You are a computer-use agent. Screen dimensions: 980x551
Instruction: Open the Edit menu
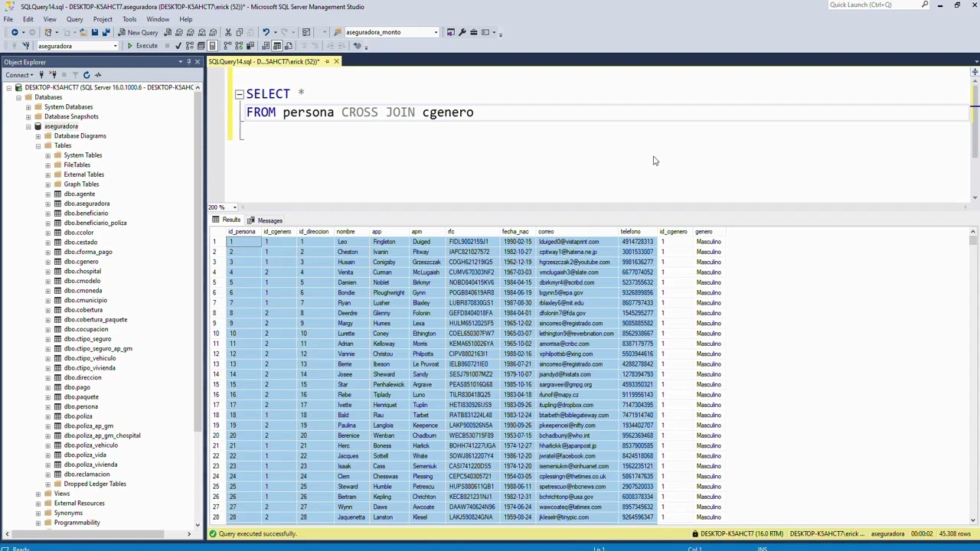point(28,19)
